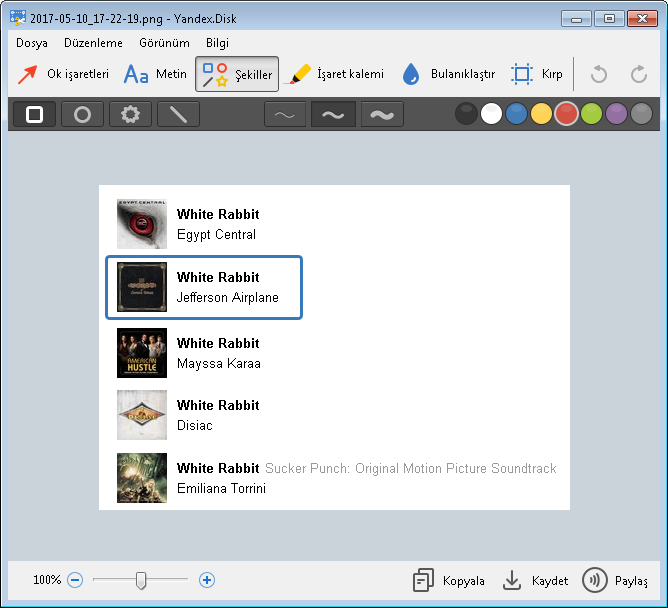The height and width of the screenshot is (608, 668).
Task: Click the Kaydet button
Action: (x=535, y=580)
